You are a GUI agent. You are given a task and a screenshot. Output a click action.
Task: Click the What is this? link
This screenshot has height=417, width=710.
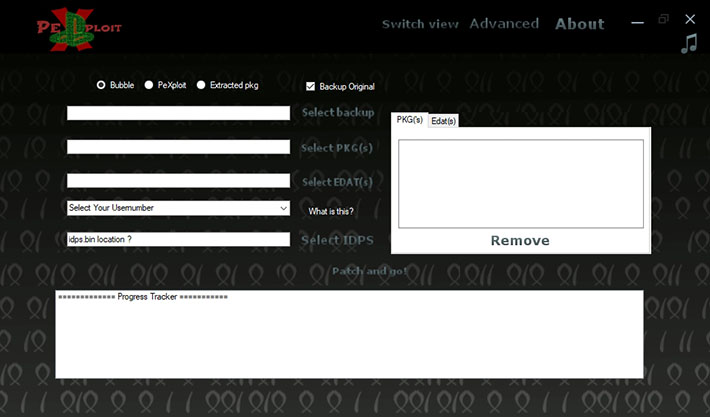pyautogui.click(x=331, y=211)
